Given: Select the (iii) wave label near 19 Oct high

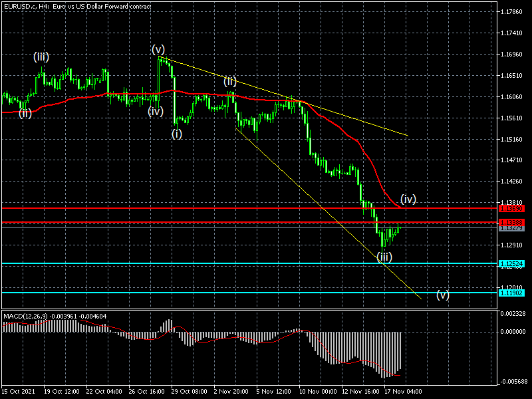Looking at the screenshot, I should [41, 57].
